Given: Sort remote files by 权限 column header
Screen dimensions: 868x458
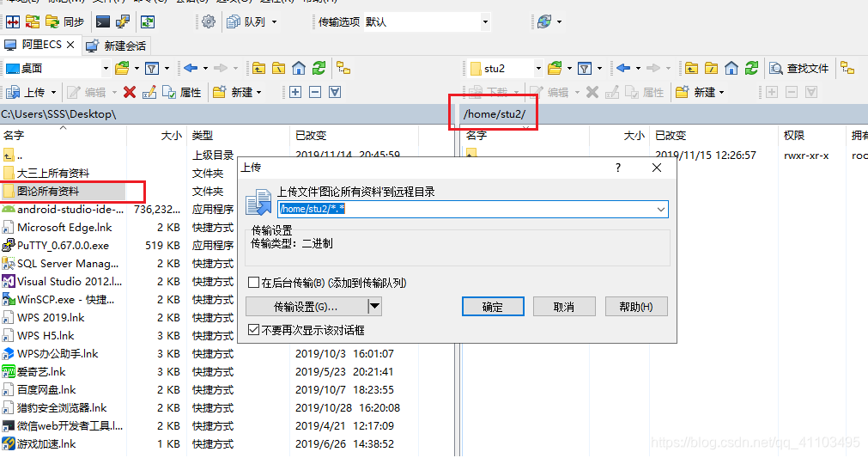Looking at the screenshot, I should (794, 135).
